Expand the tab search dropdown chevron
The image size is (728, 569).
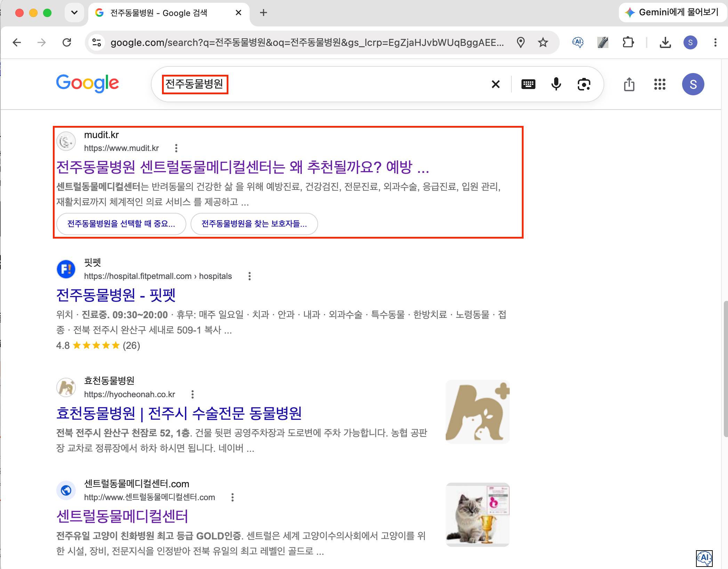[x=74, y=13]
